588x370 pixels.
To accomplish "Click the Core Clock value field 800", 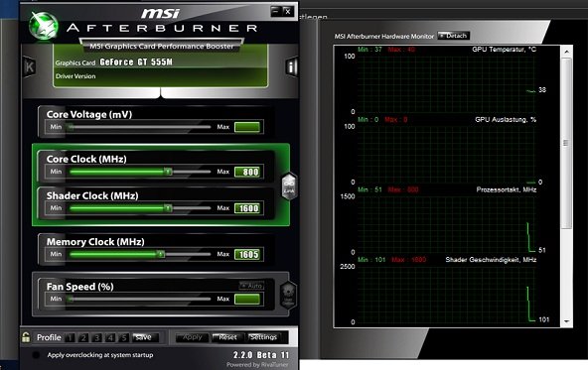I will coord(247,172).
